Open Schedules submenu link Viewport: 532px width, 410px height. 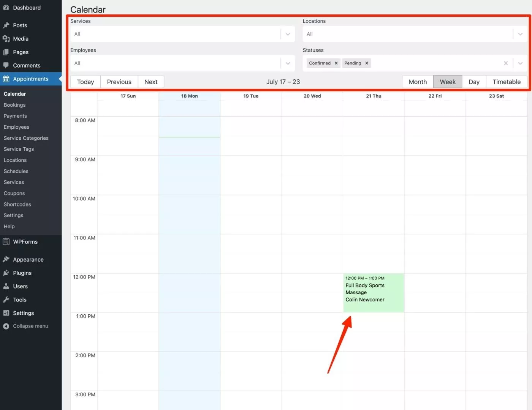click(16, 171)
